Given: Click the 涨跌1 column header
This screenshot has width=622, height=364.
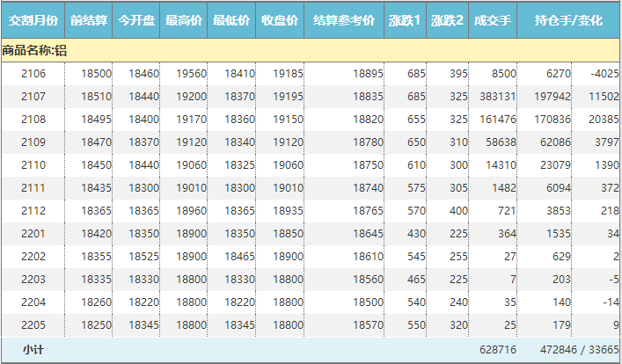Looking at the screenshot, I should (405, 20).
